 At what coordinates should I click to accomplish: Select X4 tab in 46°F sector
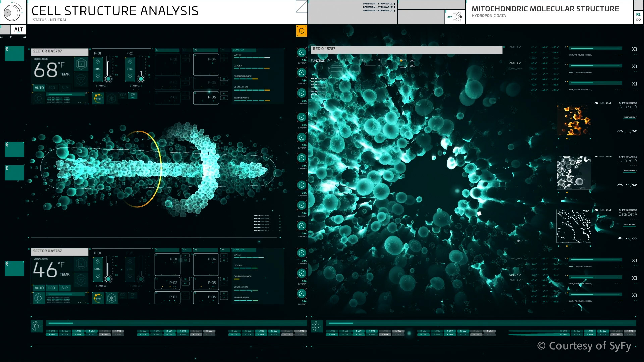click(x=225, y=250)
